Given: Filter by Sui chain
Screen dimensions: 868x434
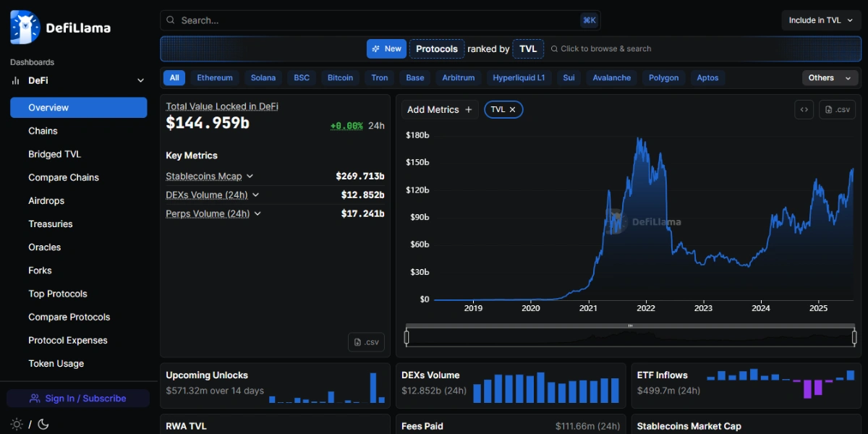Looking at the screenshot, I should click(569, 77).
